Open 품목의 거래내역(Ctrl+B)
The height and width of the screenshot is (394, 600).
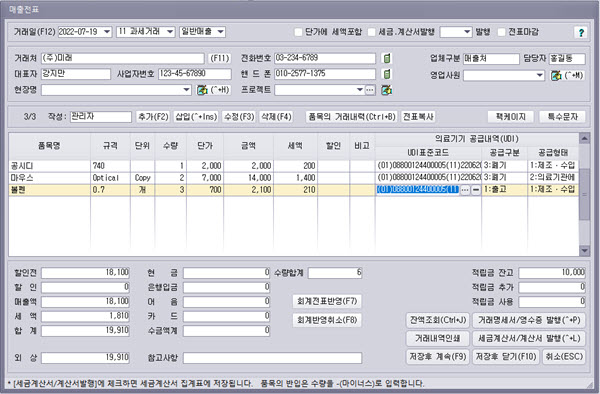(x=352, y=117)
